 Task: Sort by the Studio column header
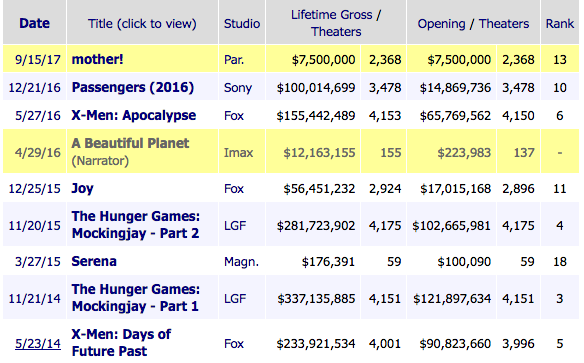pyautogui.click(x=242, y=24)
